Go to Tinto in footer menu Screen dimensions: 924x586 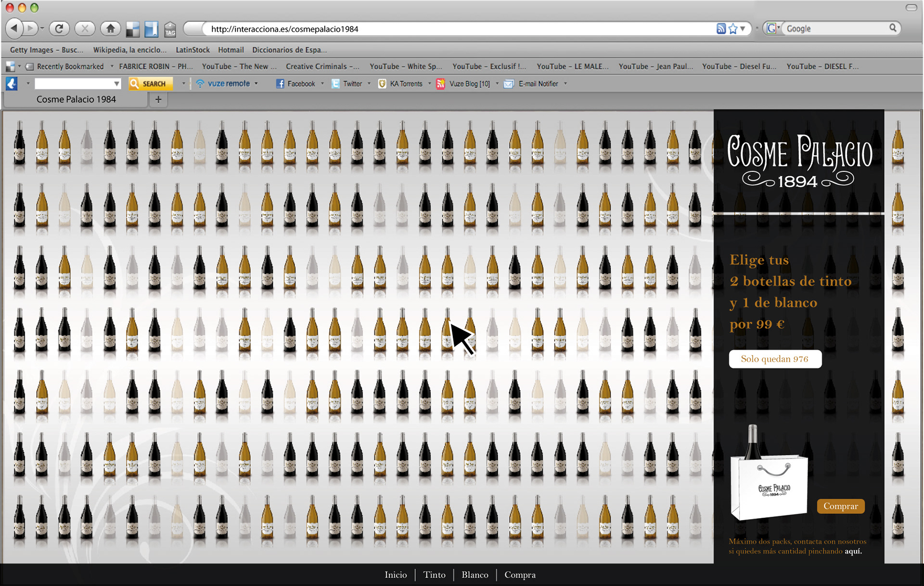pyautogui.click(x=434, y=575)
